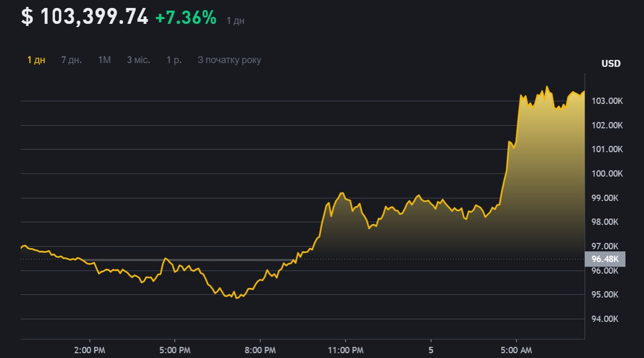The image size is (644, 358).
Task: Click the 5:00 PM time axis label
Action: click(x=175, y=350)
